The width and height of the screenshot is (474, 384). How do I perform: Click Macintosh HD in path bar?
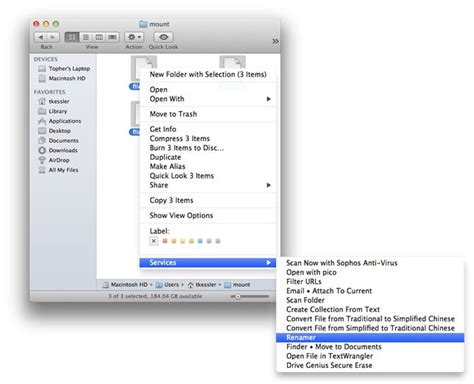pos(125,285)
